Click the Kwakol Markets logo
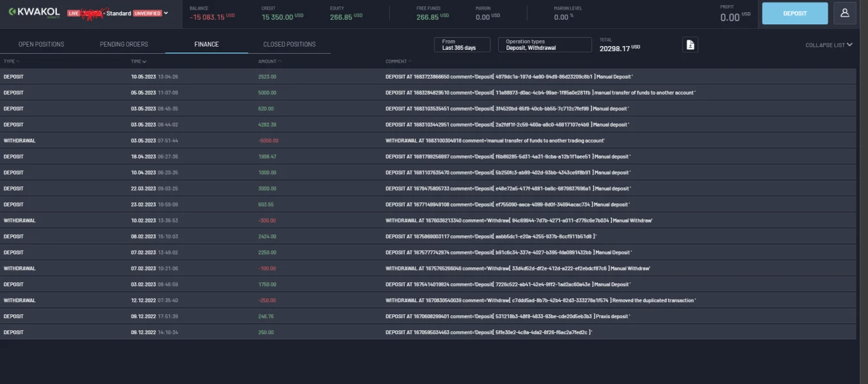The height and width of the screenshot is (384, 868). click(x=34, y=12)
